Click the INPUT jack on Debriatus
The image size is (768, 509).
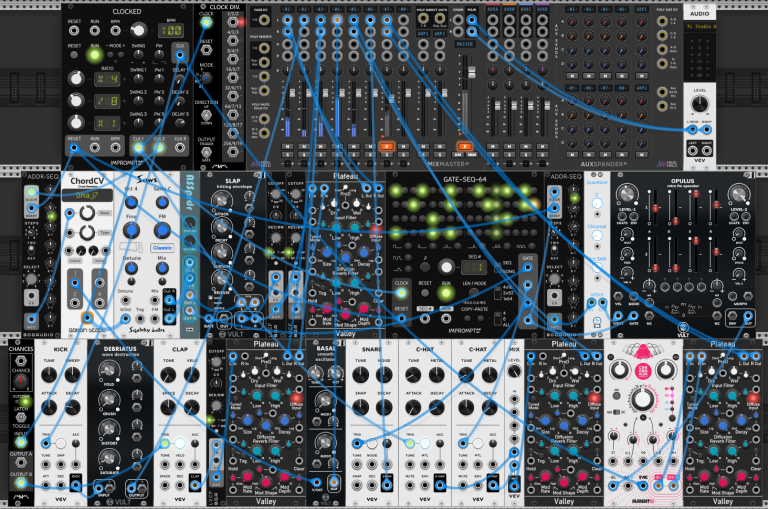[x=99, y=487]
